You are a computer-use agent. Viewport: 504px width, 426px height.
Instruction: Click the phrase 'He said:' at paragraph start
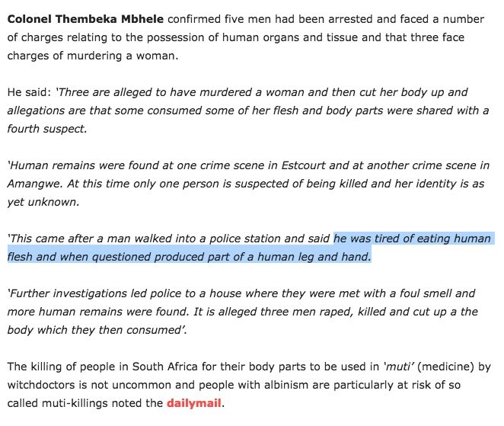[x=29, y=92]
